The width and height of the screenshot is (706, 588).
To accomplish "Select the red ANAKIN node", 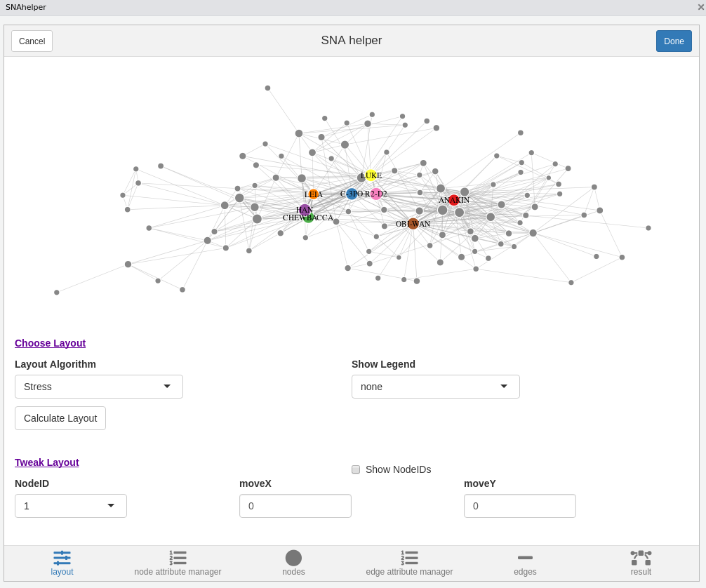I will point(454,200).
